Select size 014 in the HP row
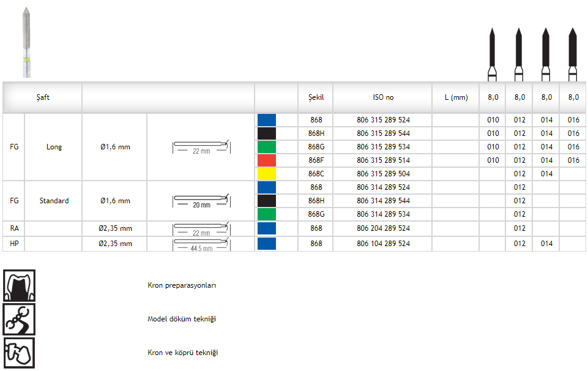This screenshot has height=371, width=588. (546, 244)
